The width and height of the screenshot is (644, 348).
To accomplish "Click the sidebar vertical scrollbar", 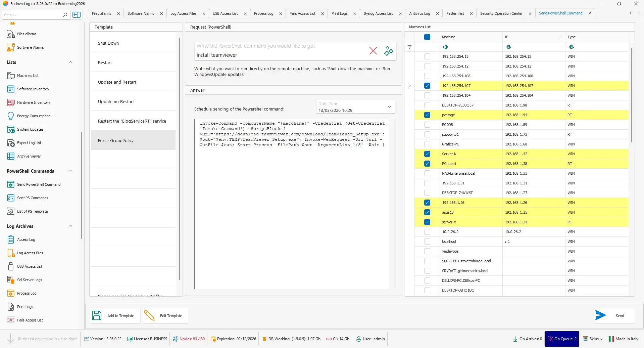I will coord(81,185).
